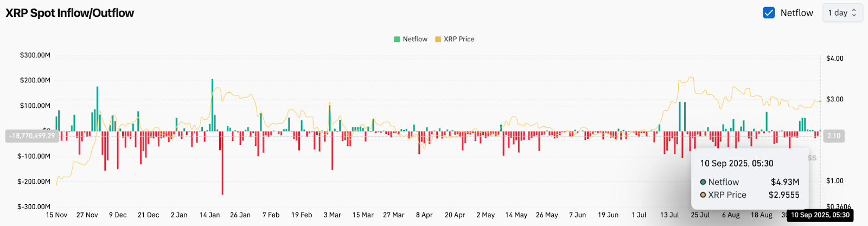This screenshot has height=226, width=868.
Task: Click the yellow XRP Price legend swatch
Action: coord(438,39)
